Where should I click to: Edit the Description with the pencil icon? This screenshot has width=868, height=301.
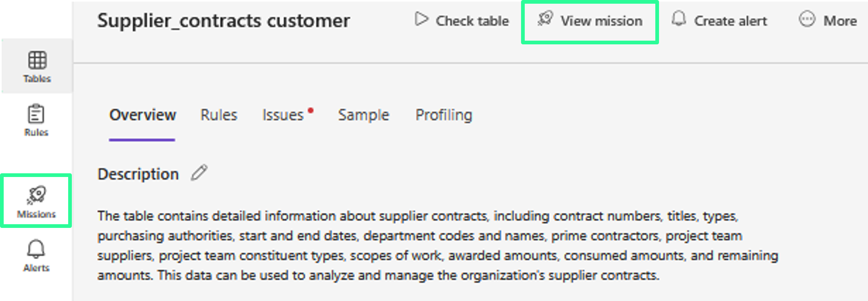tap(199, 173)
